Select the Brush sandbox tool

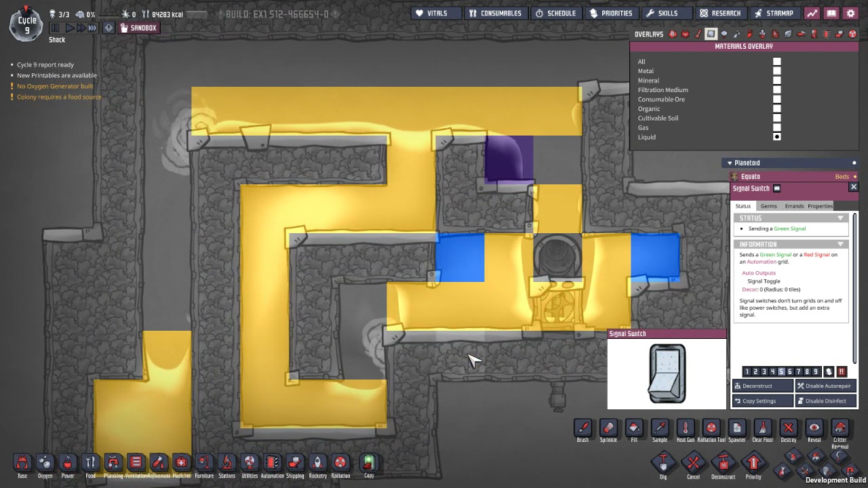click(583, 428)
